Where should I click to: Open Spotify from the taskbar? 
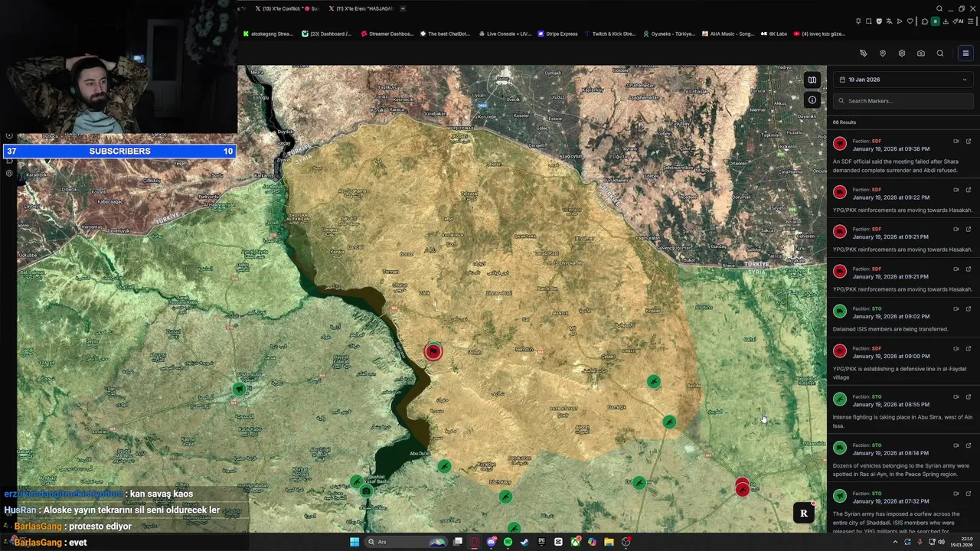[x=508, y=542]
